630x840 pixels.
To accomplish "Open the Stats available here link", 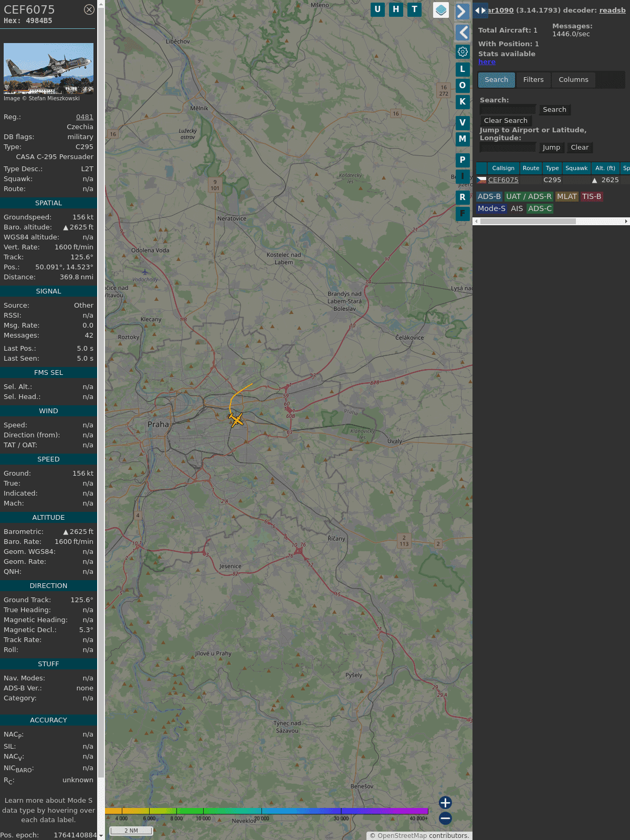I will 487,61.
